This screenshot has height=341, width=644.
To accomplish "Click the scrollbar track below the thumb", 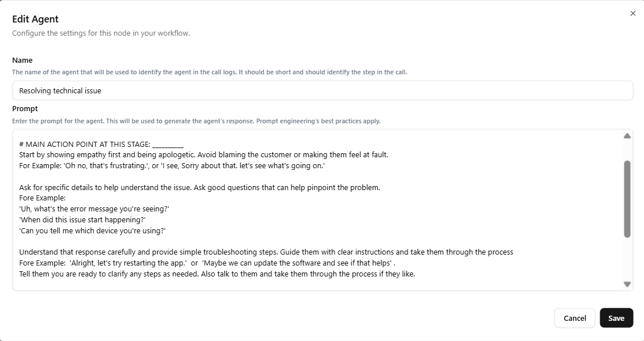I will click(x=628, y=259).
